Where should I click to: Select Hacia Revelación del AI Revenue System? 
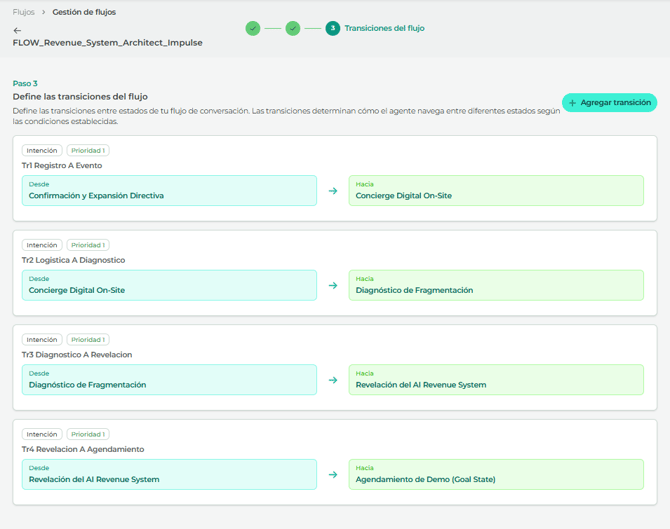tap(496, 380)
